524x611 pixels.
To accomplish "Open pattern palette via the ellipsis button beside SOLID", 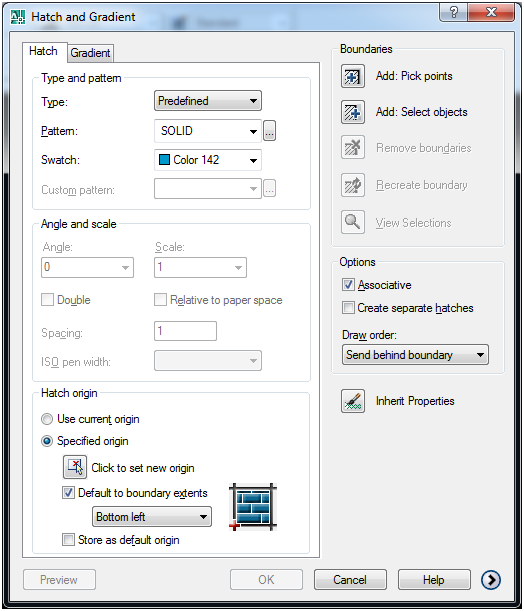I will (x=269, y=131).
